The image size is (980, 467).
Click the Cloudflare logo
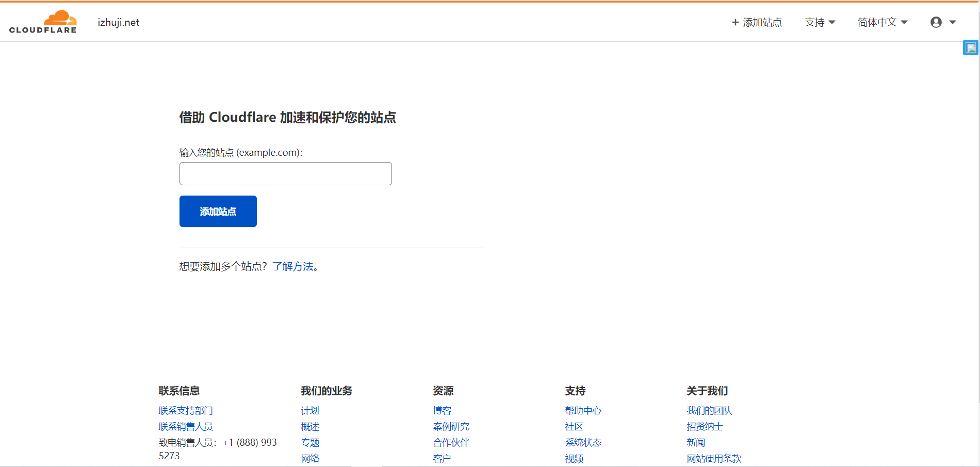point(43,22)
